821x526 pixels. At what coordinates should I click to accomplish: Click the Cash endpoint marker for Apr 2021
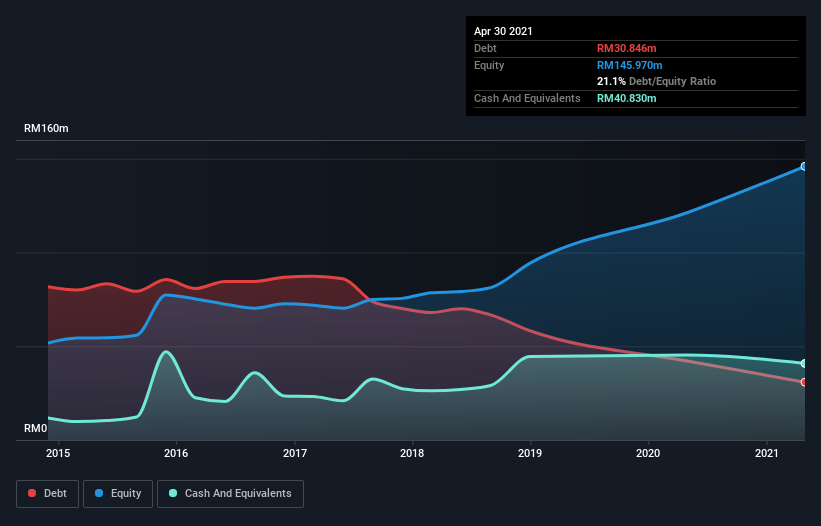point(804,363)
